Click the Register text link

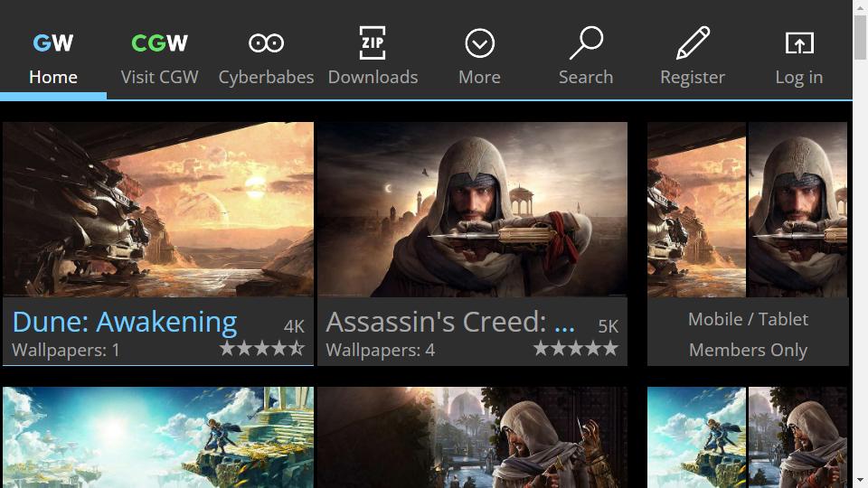pos(693,78)
